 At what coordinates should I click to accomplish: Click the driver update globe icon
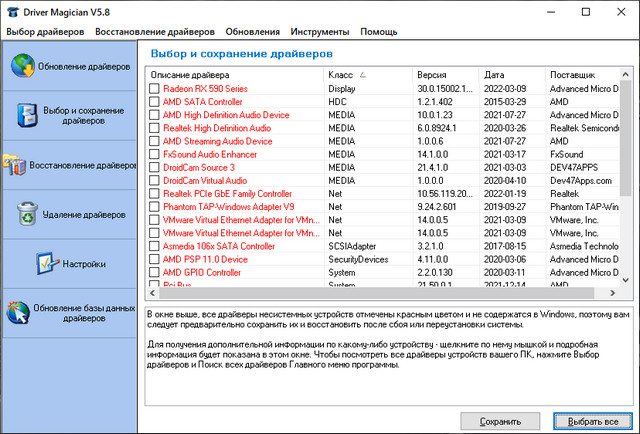tap(20, 67)
